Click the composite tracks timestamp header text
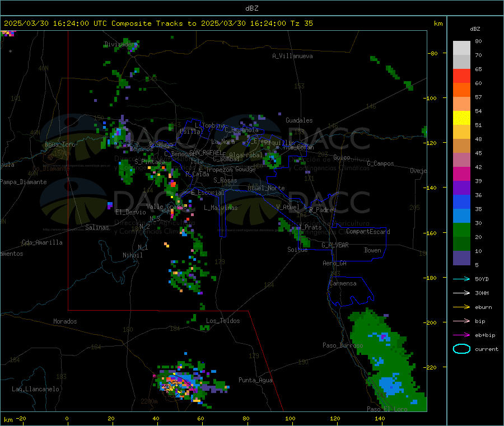Viewport: 504px width, 426px height. (158, 24)
